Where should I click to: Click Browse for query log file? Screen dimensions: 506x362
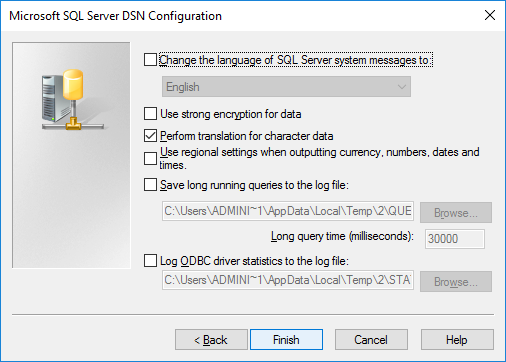click(x=456, y=213)
